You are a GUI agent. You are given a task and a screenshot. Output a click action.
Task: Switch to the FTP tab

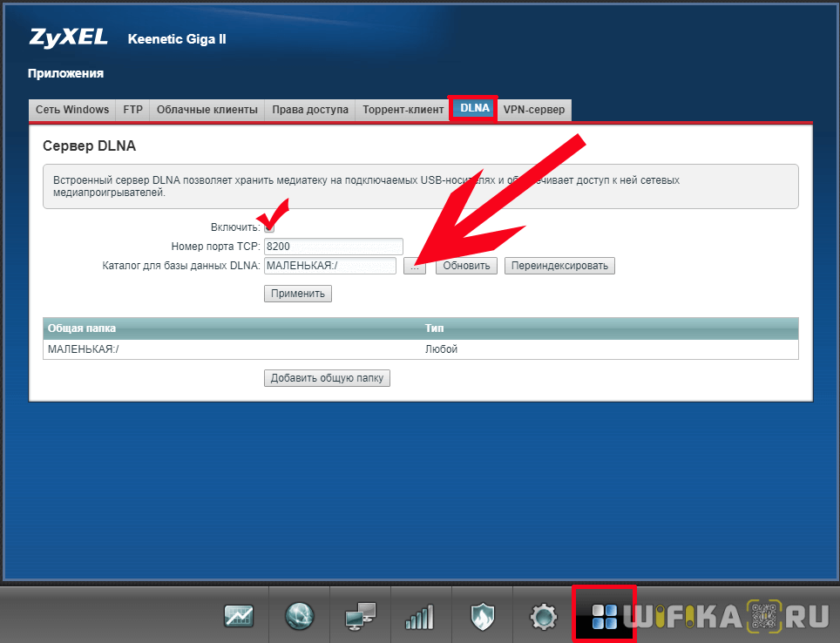(132, 110)
